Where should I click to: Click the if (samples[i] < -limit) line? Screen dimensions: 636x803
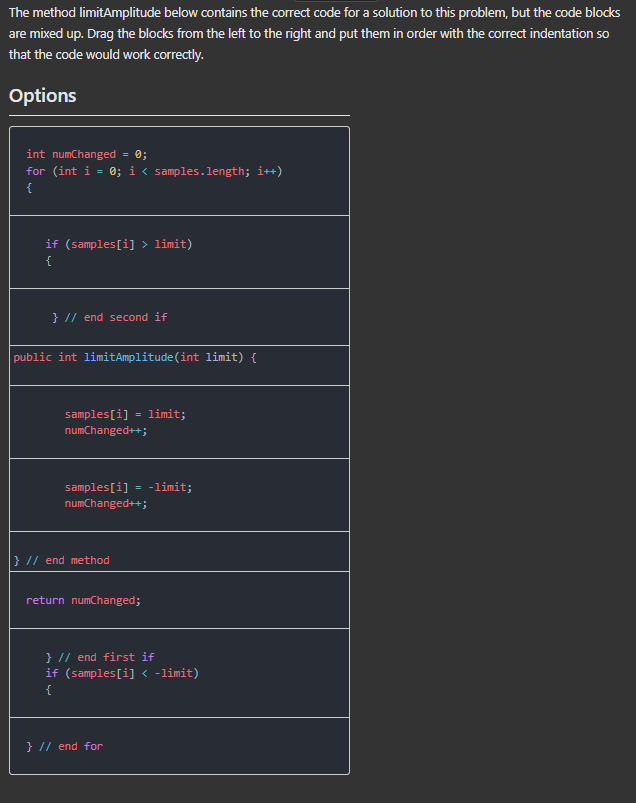tap(123, 673)
